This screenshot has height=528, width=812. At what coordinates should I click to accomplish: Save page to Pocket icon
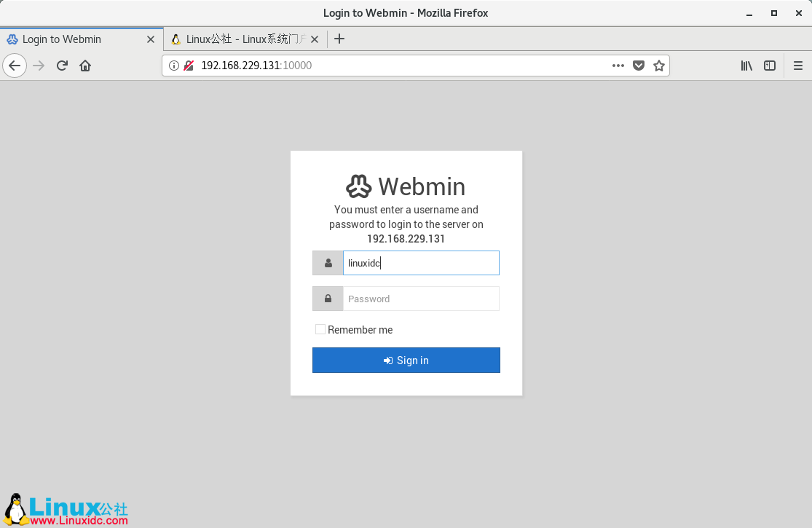tap(639, 66)
